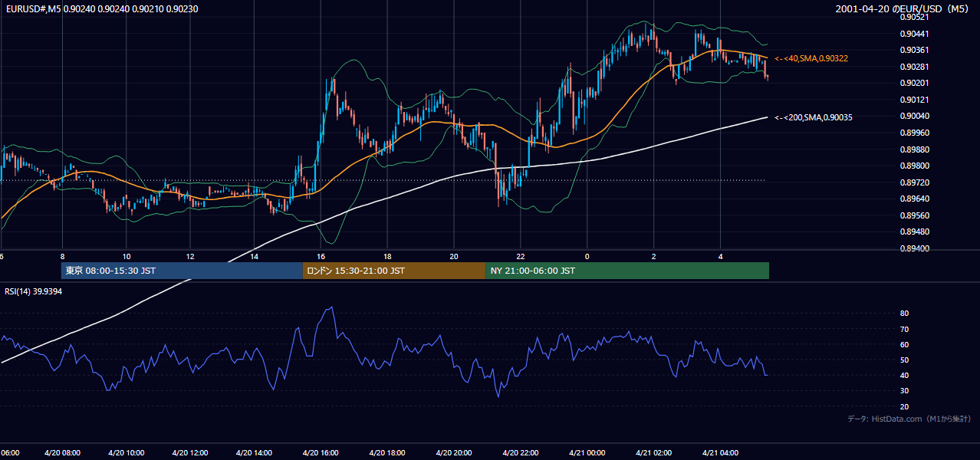Click RSI scale value 60
The height and width of the screenshot is (460, 980).
[904, 344]
